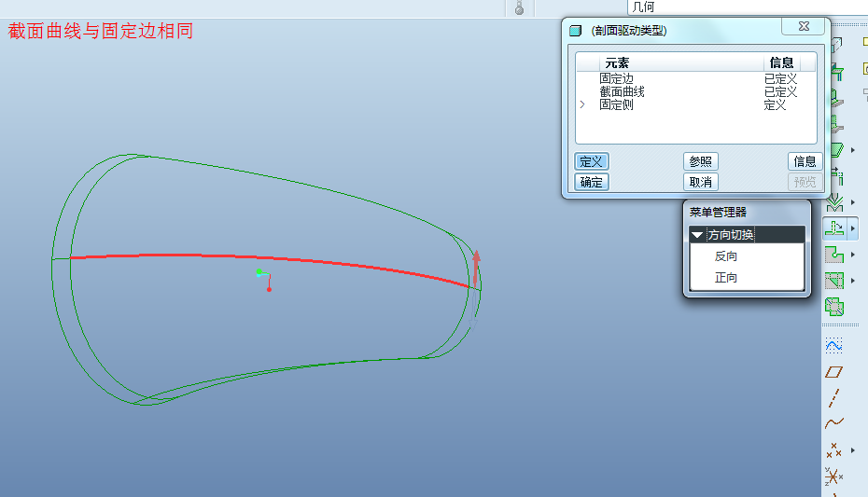Expand the bend back flyout arrow
This screenshot has height=497, width=868.
click(853, 255)
